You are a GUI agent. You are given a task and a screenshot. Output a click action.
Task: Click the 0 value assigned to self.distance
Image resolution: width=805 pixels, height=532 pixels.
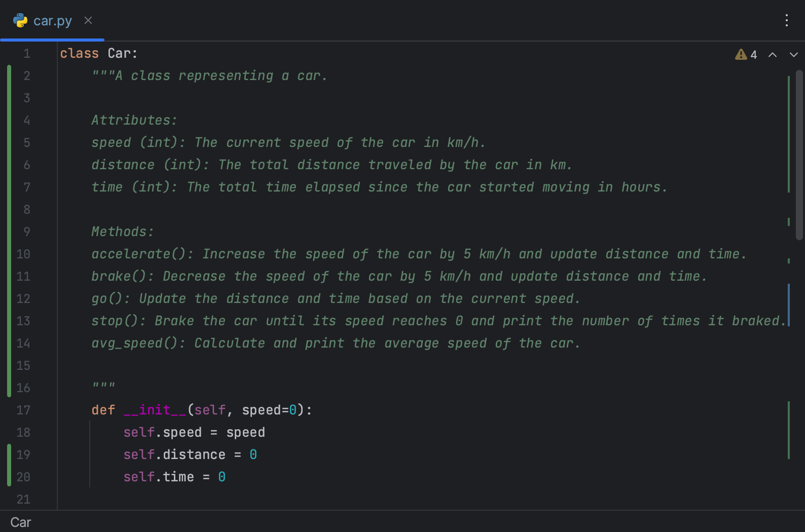click(x=253, y=454)
